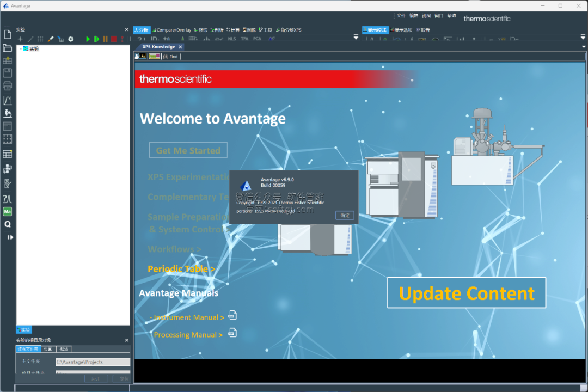Click the Update Content button

[x=467, y=293]
